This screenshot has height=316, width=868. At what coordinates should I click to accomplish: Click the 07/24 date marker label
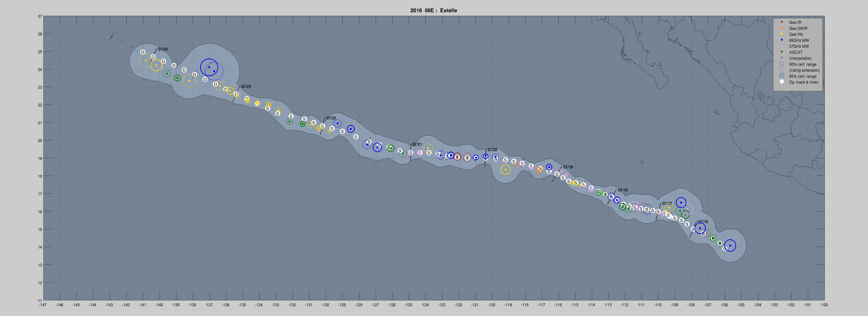tap(163, 49)
